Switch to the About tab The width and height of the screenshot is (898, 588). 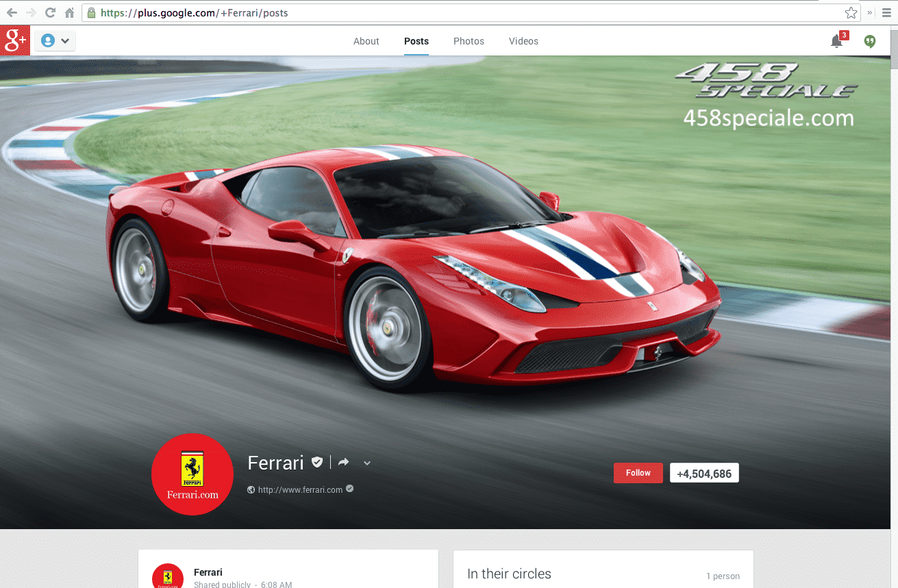[366, 41]
